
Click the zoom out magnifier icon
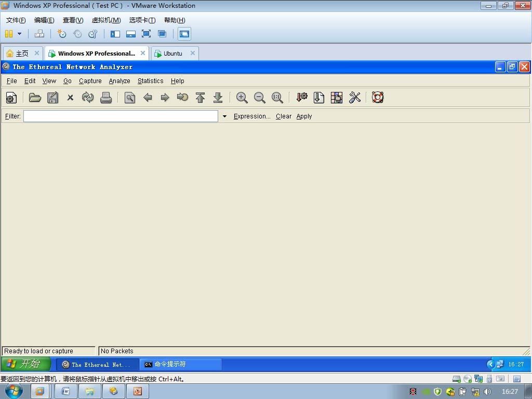[x=260, y=98]
